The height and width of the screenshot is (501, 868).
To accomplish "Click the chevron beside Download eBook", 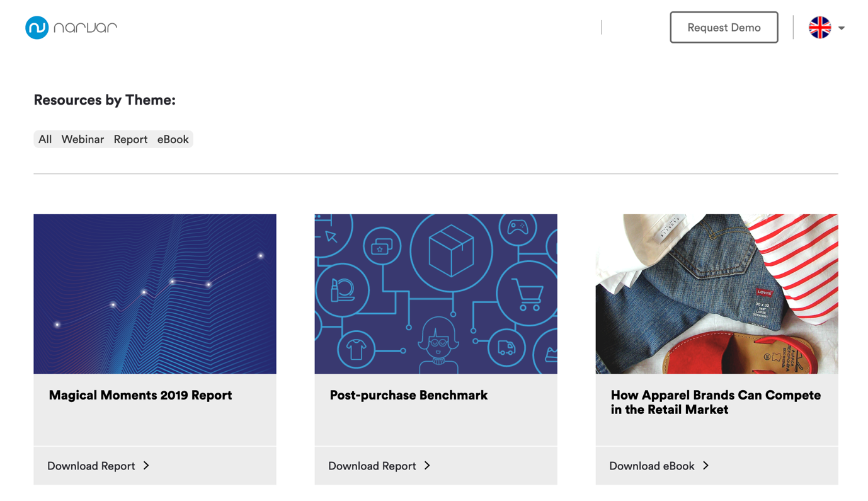I will pyautogui.click(x=705, y=466).
